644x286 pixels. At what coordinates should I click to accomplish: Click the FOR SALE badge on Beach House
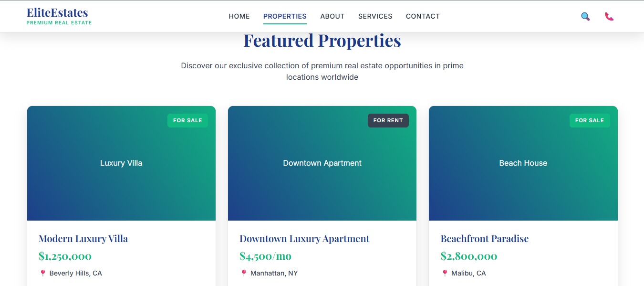point(590,120)
